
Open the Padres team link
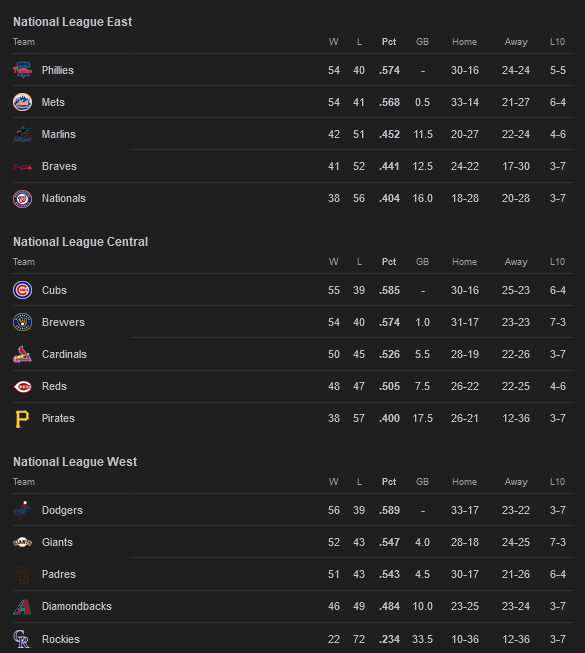[x=59, y=574]
